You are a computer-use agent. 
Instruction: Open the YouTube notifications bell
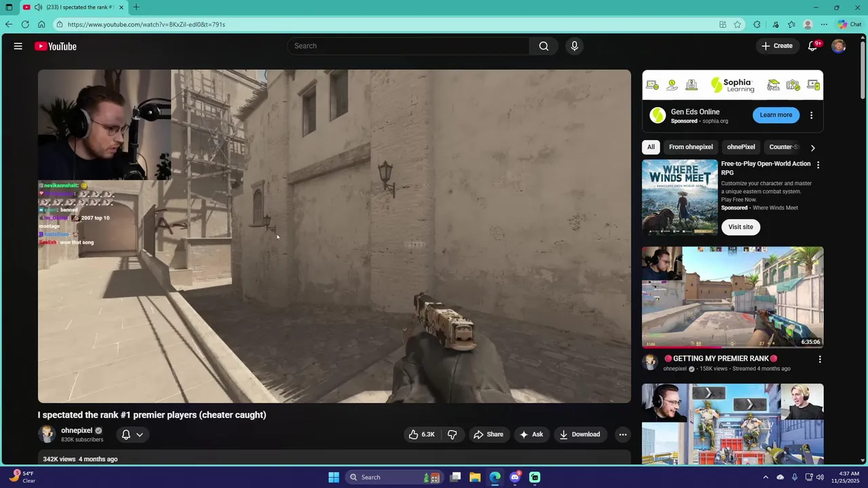[813, 46]
